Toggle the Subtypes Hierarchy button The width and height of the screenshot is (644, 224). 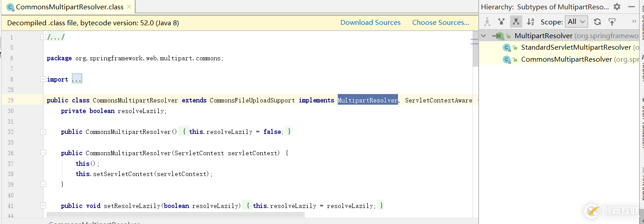(516, 22)
